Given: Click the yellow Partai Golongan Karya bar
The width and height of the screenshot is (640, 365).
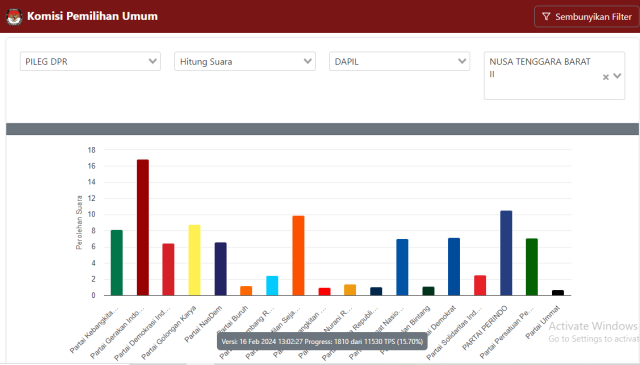Looking at the screenshot, I should (195, 260).
